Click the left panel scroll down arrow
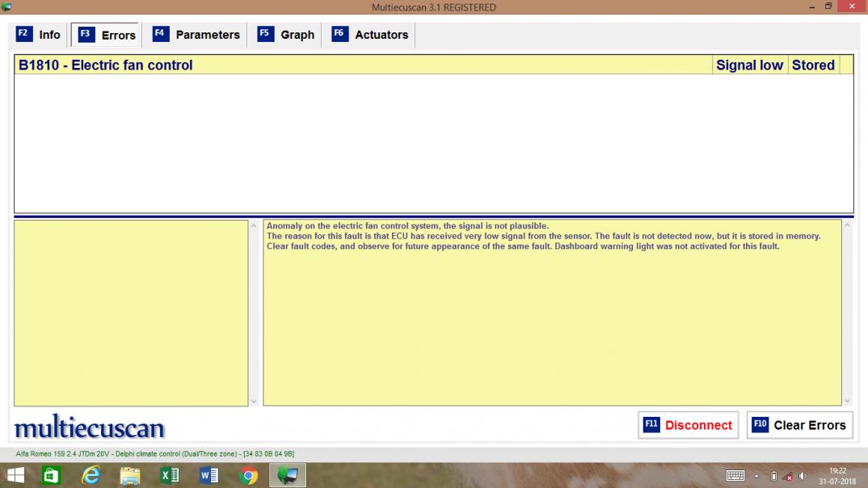Image resolution: width=868 pixels, height=488 pixels. tap(254, 402)
